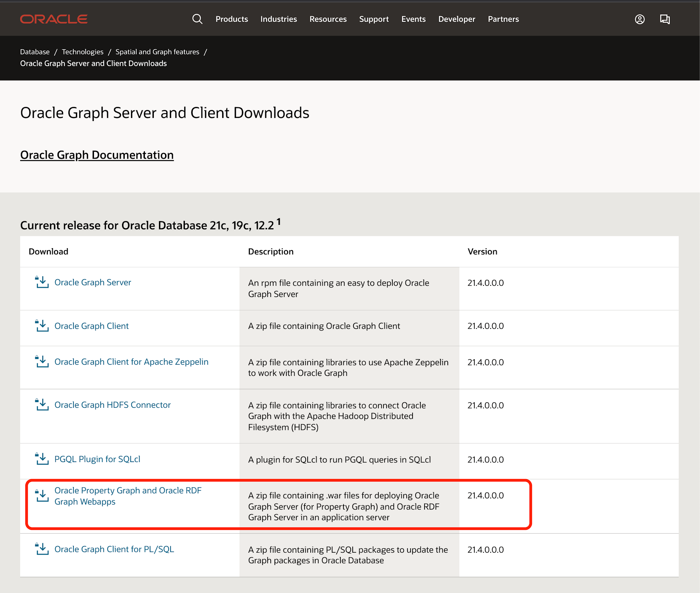Click download icon for PL/SQL client
This screenshot has width=700, height=593.
(42, 549)
